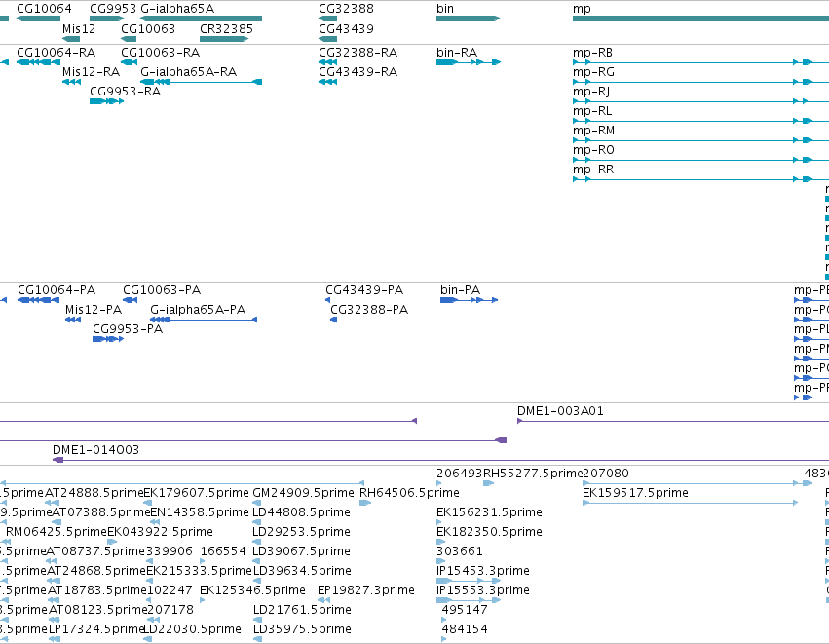Select the LD39634.5prime EST label
The image size is (829, 644).
[x=302, y=571]
